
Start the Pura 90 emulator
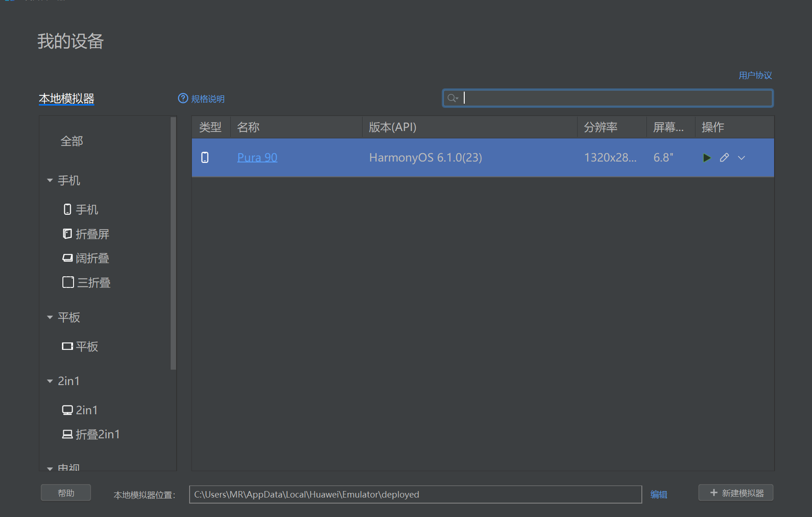[707, 158]
